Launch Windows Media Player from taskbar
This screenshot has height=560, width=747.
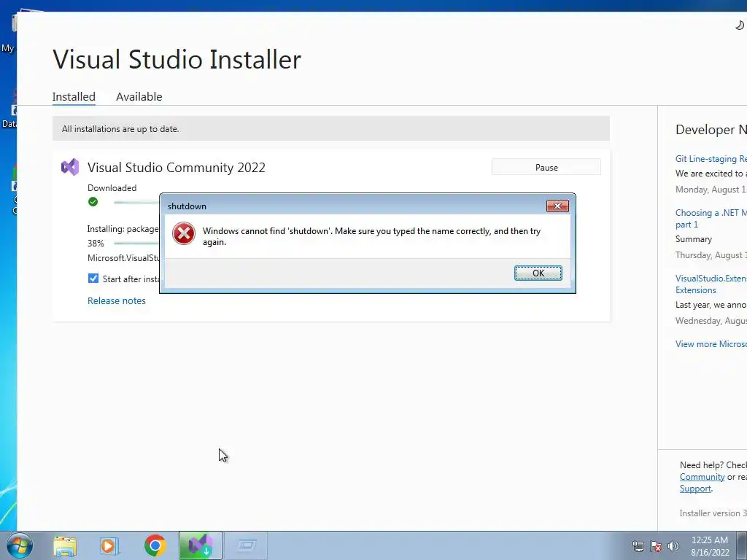coord(109,546)
